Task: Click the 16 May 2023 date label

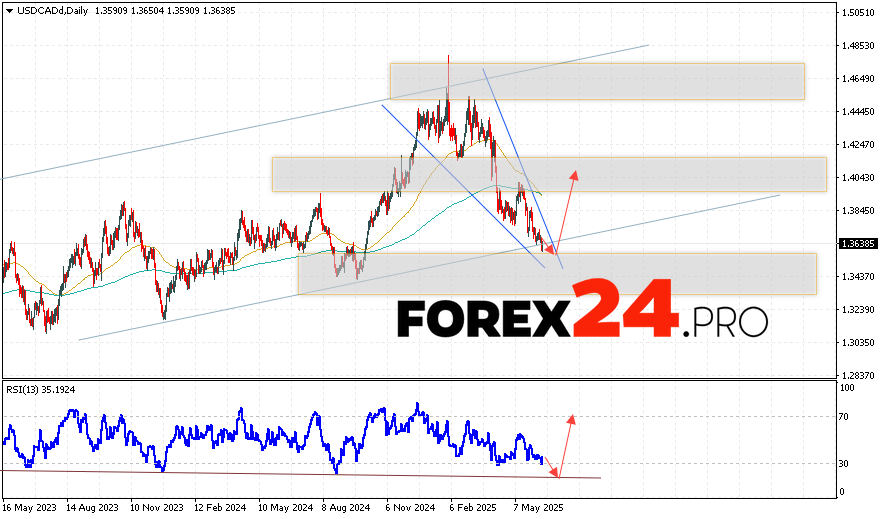Action: (31, 507)
